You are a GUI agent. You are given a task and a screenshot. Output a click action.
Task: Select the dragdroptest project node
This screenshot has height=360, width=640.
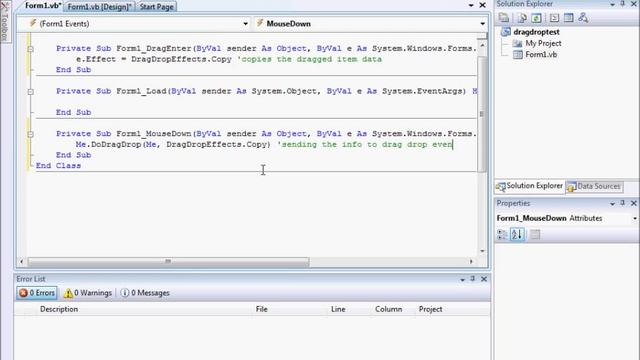point(536,32)
